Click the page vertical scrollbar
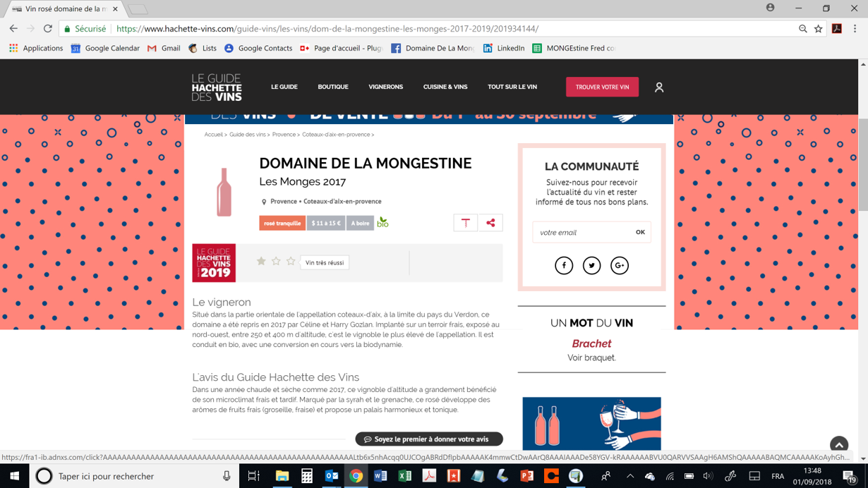 pyautogui.click(x=863, y=166)
